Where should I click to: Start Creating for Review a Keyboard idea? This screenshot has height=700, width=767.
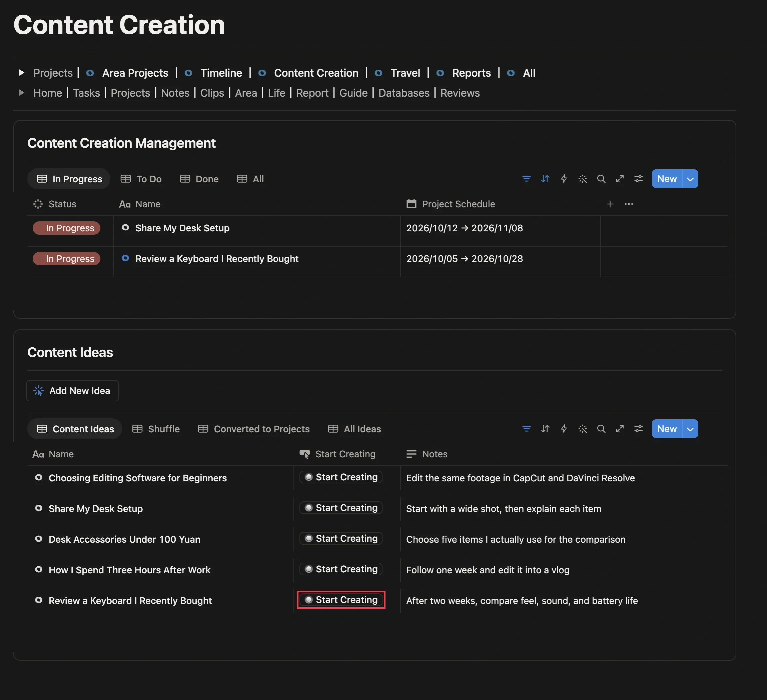coord(341,600)
